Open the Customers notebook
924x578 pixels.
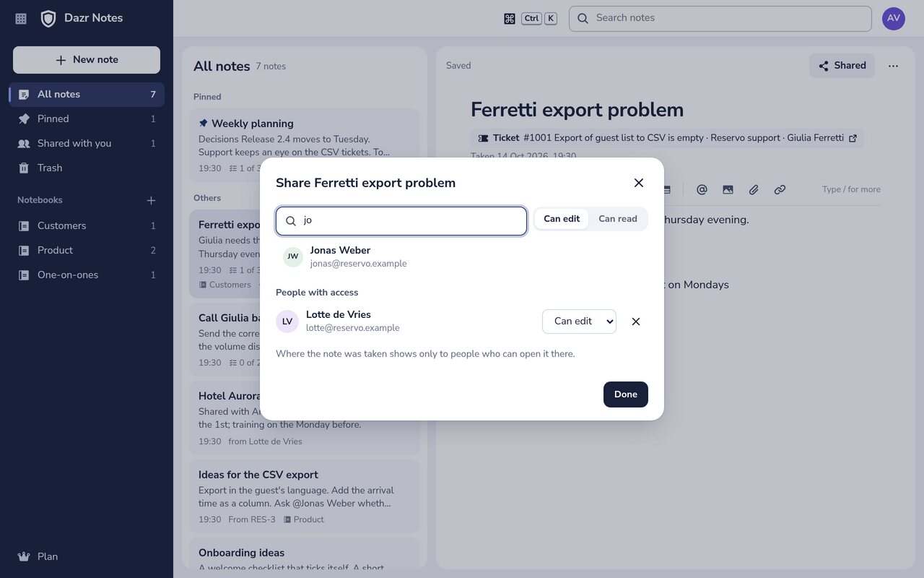click(87, 226)
